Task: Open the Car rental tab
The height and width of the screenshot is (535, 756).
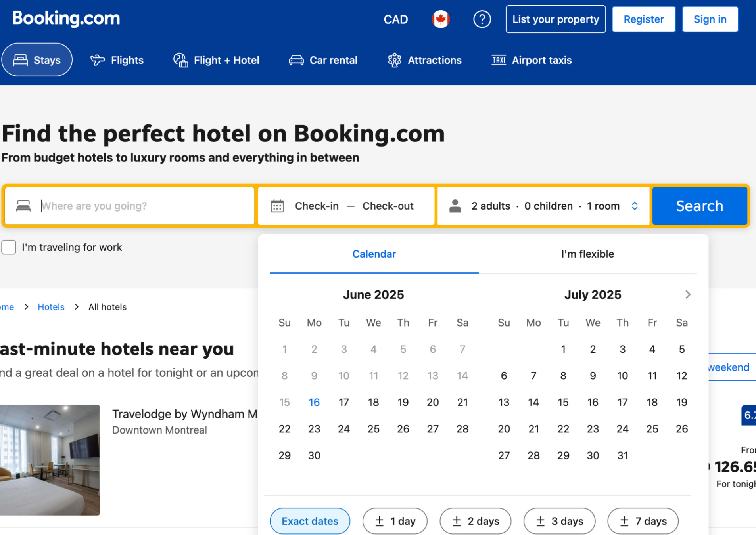Action: tap(323, 60)
